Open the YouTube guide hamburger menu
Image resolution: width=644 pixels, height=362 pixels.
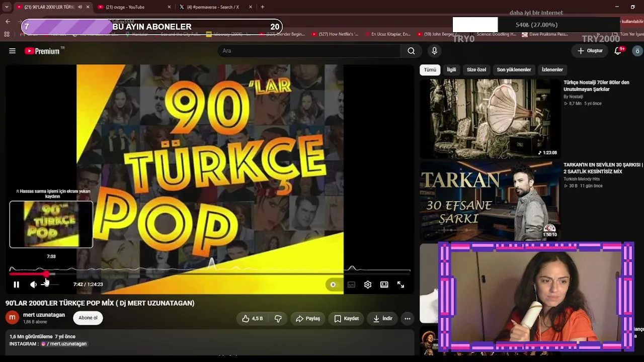pos(12,51)
